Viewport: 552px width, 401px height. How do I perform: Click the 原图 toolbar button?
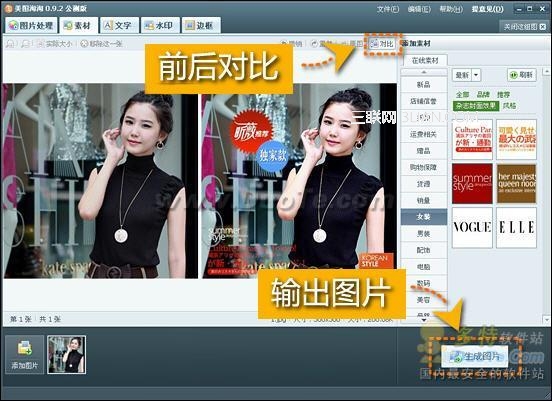point(352,44)
